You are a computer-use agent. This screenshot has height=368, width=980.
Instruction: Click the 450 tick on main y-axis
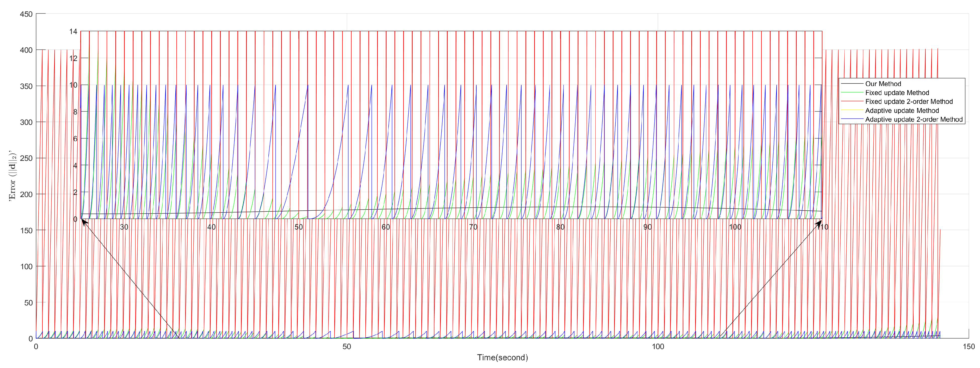coord(26,14)
